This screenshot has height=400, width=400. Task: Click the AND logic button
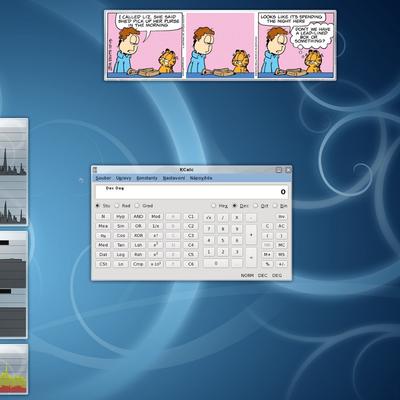[138, 217]
